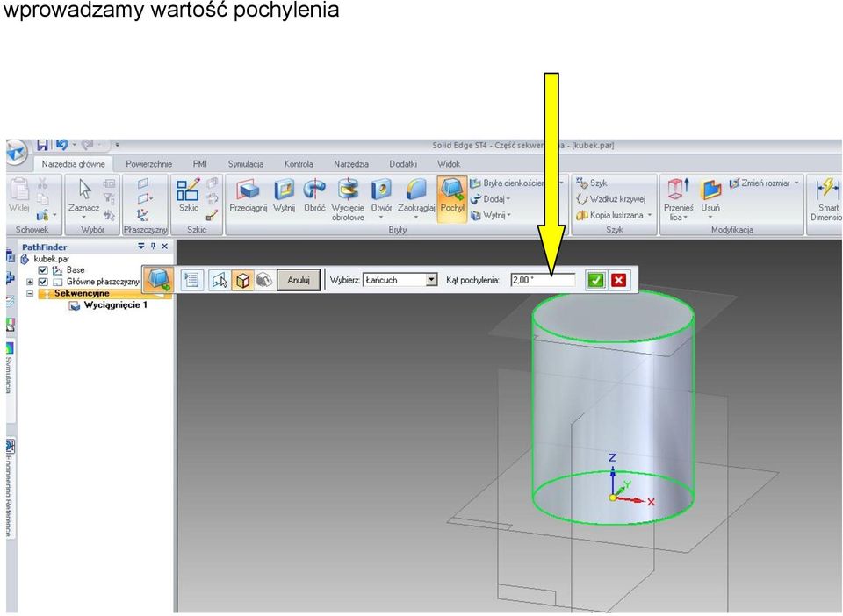The width and height of the screenshot is (843, 616).
Task: Focus the Kąt pochylenia angle field
Action: (x=543, y=280)
